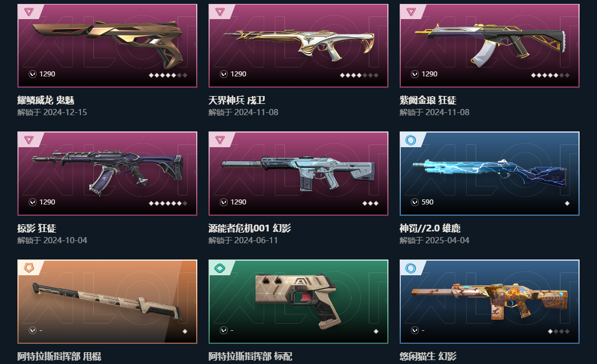
Task: Select the 天界神兵 戍卫 skin thumbnail
Action: click(x=298, y=46)
